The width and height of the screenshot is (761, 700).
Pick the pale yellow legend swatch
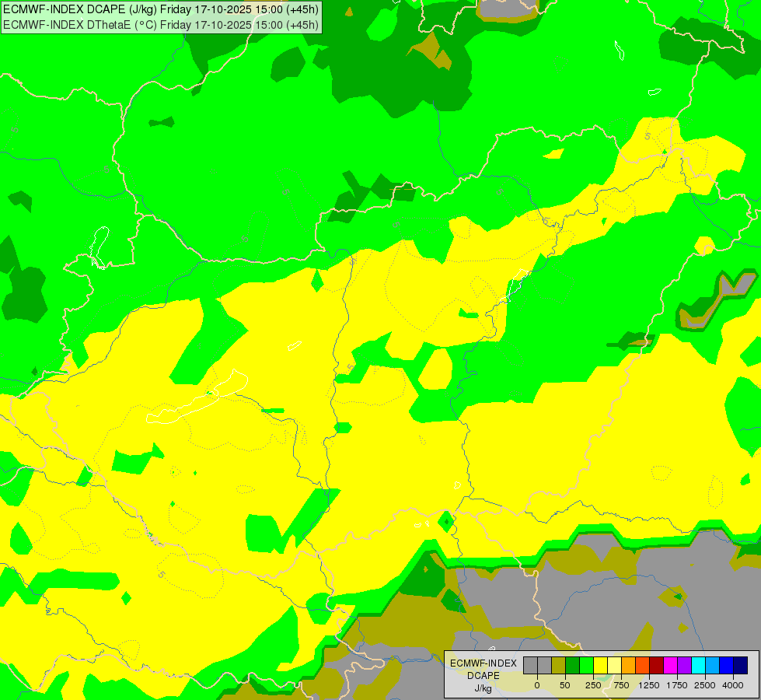(x=614, y=666)
